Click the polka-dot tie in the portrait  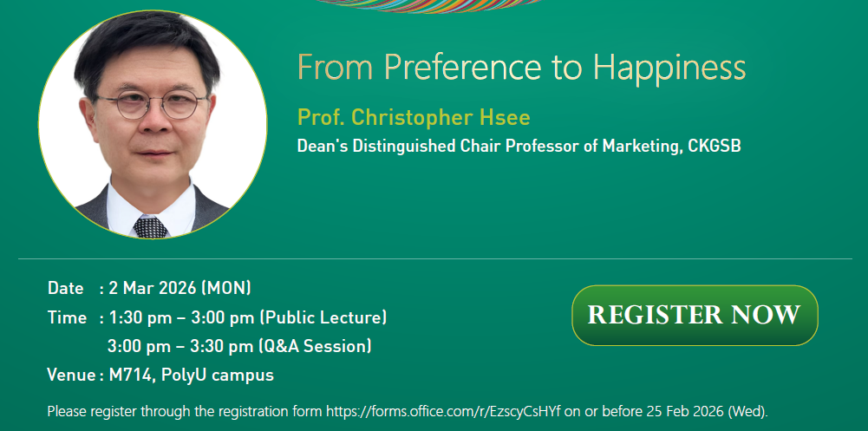(x=151, y=227)
